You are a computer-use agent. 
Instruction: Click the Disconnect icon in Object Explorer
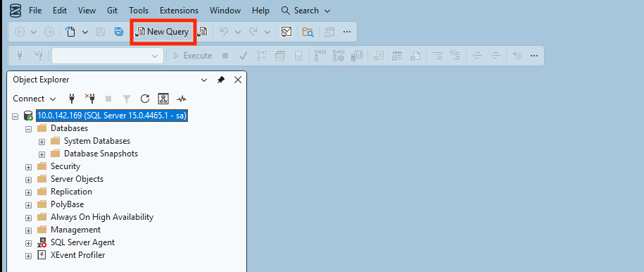[x=90, y=99]
